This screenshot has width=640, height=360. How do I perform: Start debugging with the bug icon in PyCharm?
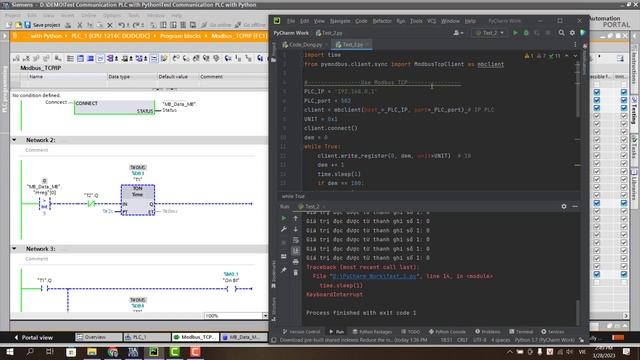(526, 33)
